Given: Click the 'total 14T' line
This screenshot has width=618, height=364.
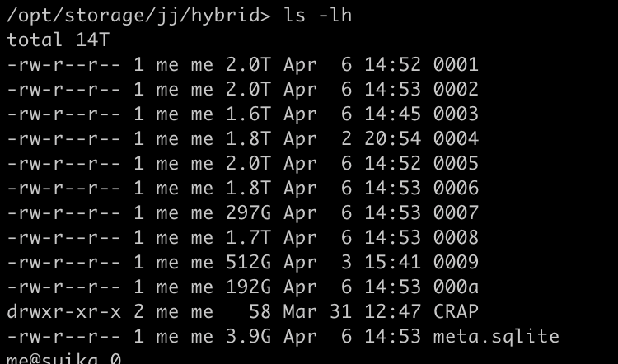Looking at the screenshot, I should [63, 40].
